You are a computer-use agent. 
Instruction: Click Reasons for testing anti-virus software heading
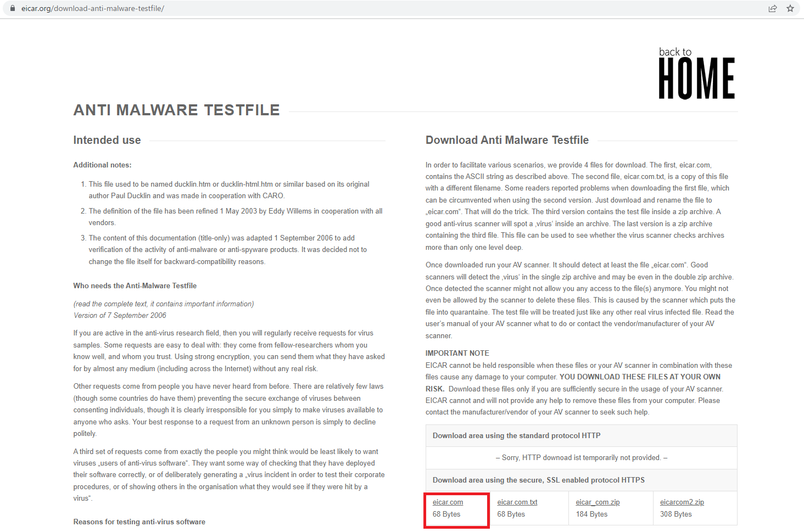(x=139, y=522)
